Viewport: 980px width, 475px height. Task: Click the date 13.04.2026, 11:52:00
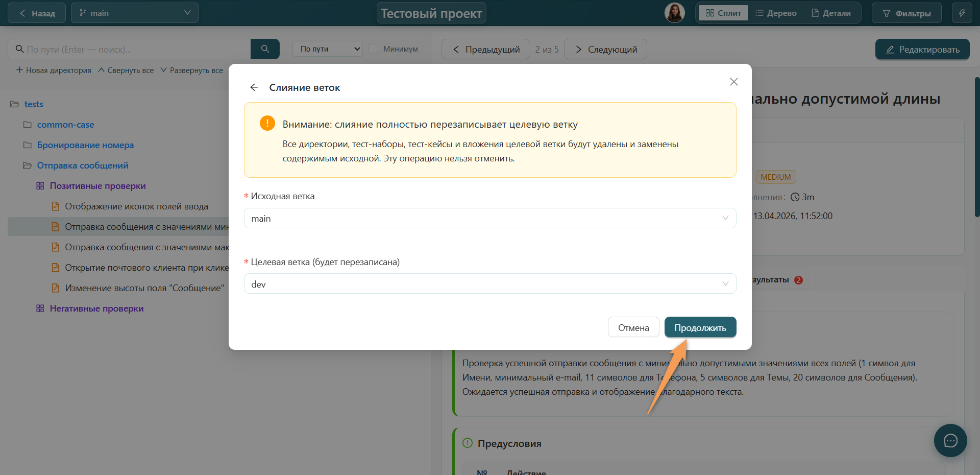[x=793, y=216]
